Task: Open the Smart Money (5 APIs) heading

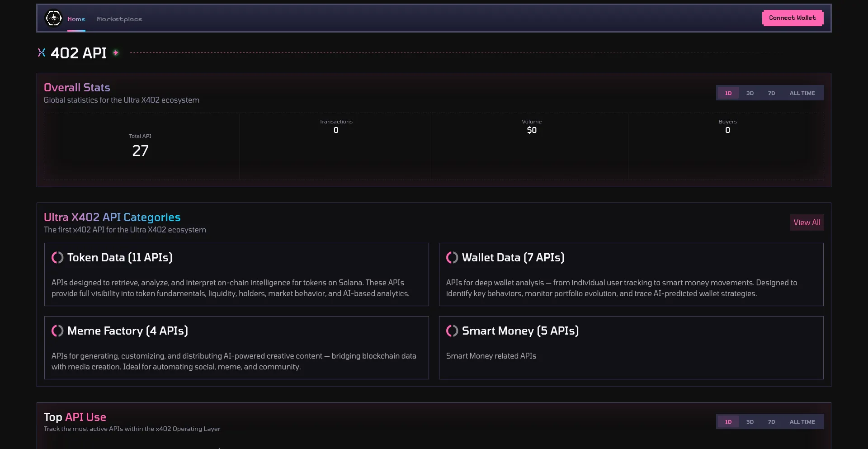Action: coord(520,331)
